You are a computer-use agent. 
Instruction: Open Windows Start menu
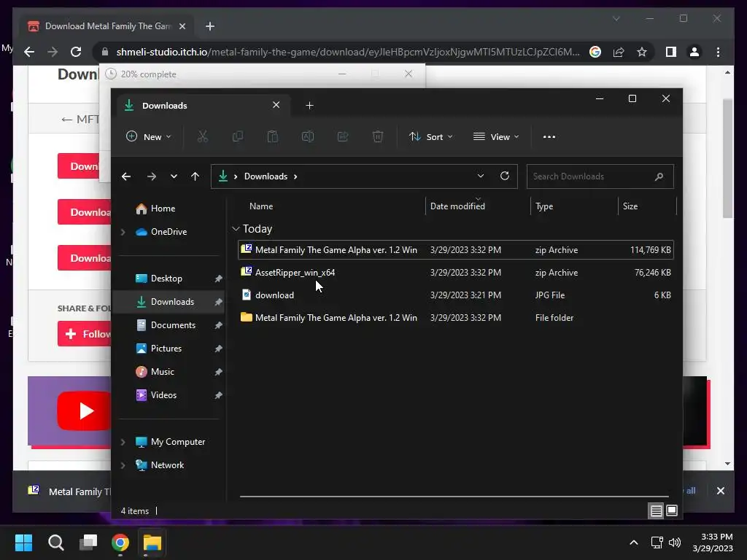pos(23,542)
